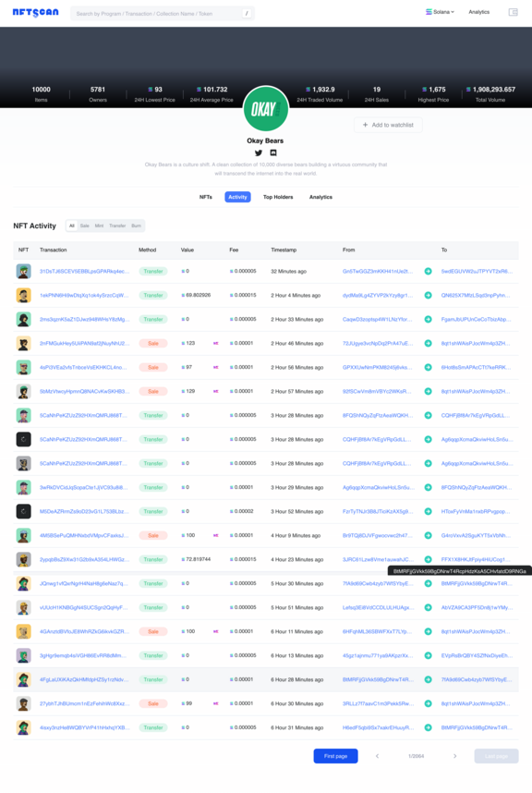
Task: Go to next page arrow
Action: 454,756
